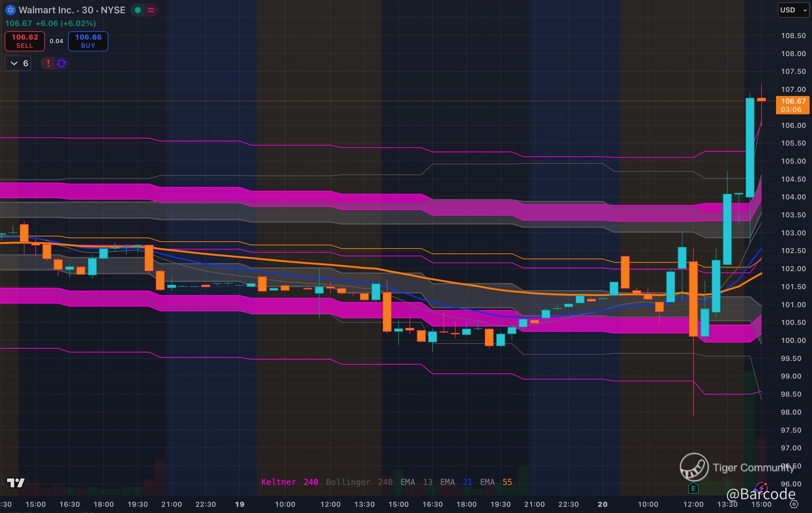Screen dimensions: 812x513
Task: Collapse the indicator legend showing 6
Action: pyautogui.click(x=14, y=63)
